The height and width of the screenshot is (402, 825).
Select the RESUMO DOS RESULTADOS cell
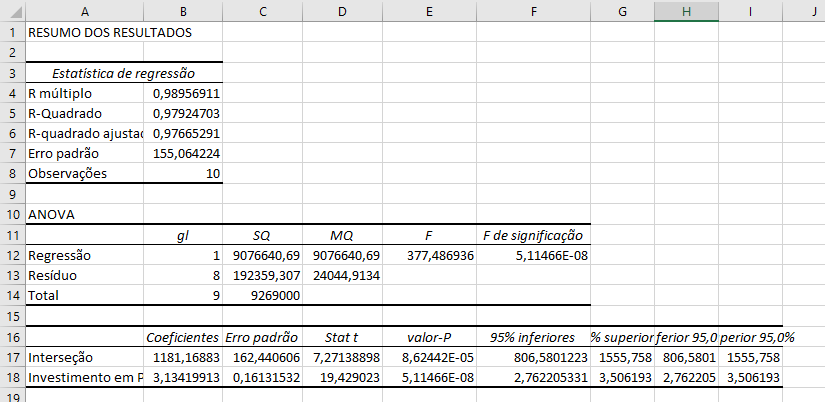(x=83, y=32)
